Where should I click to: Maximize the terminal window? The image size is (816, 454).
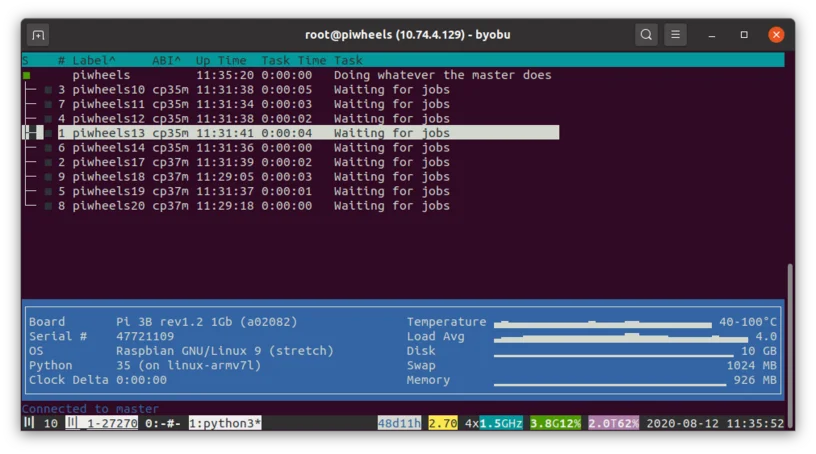pyautogui.click(x=744, y=35)
